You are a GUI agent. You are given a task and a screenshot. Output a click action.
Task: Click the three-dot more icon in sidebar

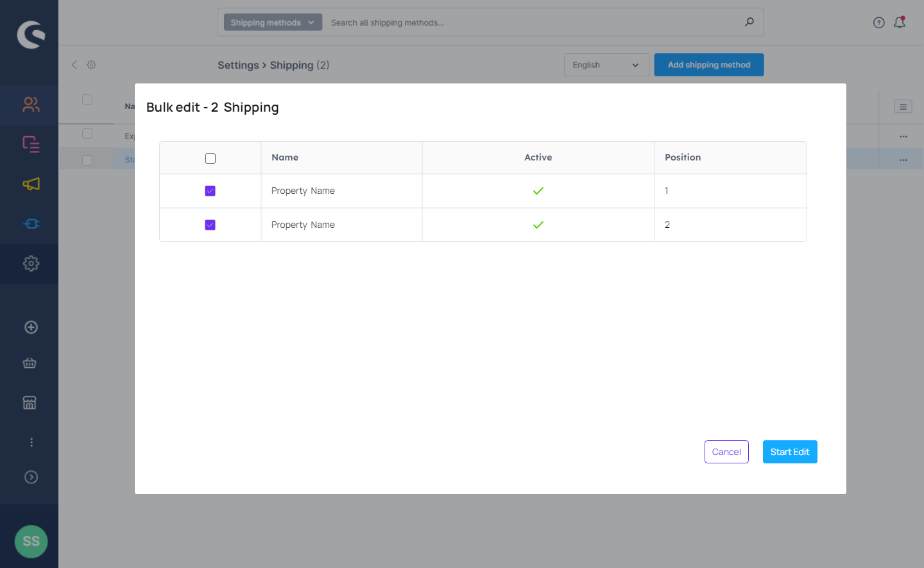31,442
